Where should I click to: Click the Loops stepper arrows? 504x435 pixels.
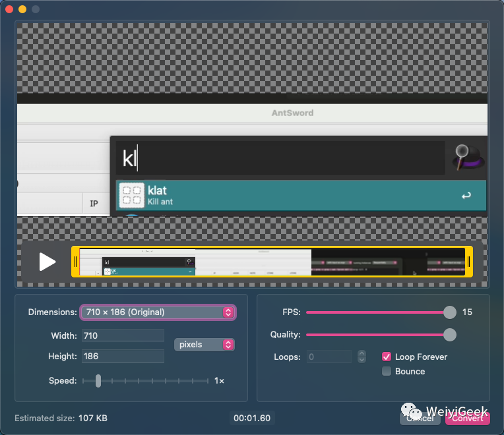(362, 357)
